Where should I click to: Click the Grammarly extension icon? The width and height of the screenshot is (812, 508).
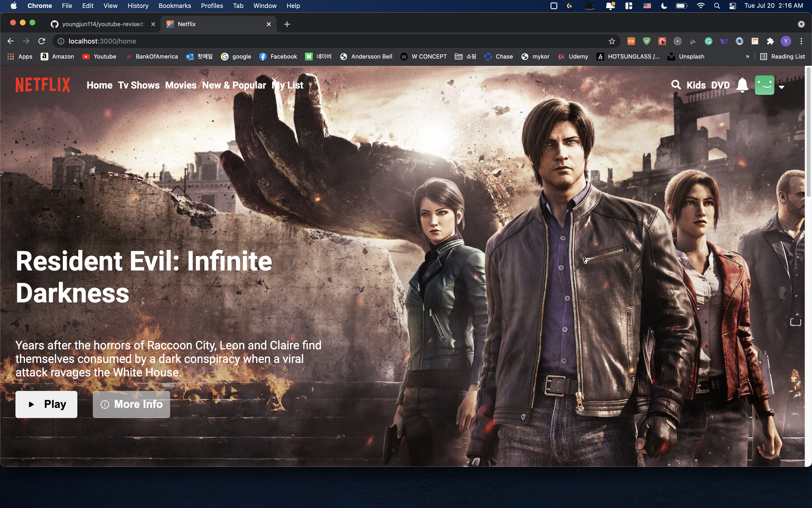pyautogui.click(x=708, y=41)
